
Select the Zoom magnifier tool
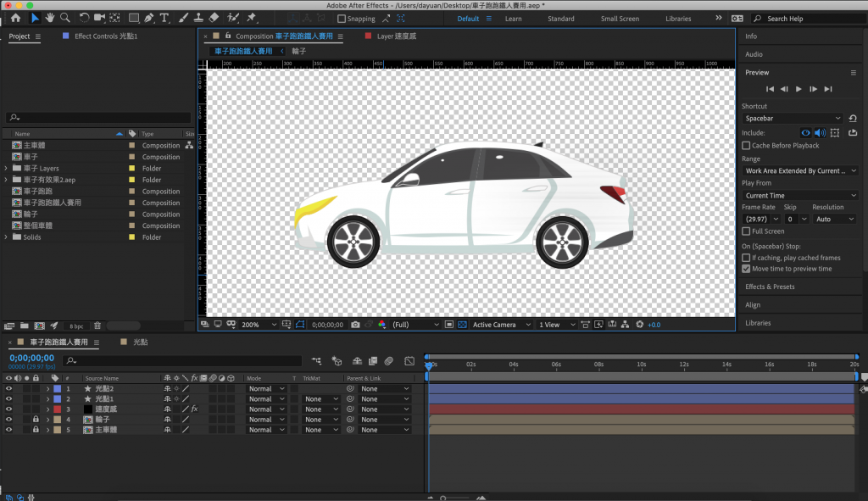point(66,18)
